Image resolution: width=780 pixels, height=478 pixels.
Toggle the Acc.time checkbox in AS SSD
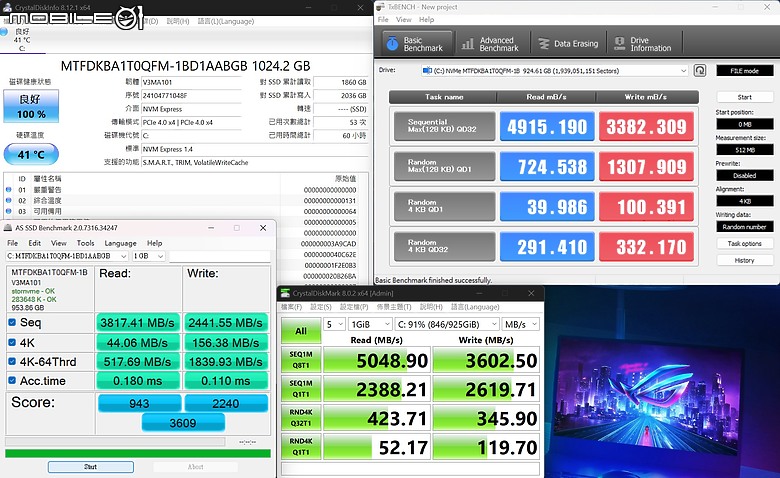(x=12, y=381)
